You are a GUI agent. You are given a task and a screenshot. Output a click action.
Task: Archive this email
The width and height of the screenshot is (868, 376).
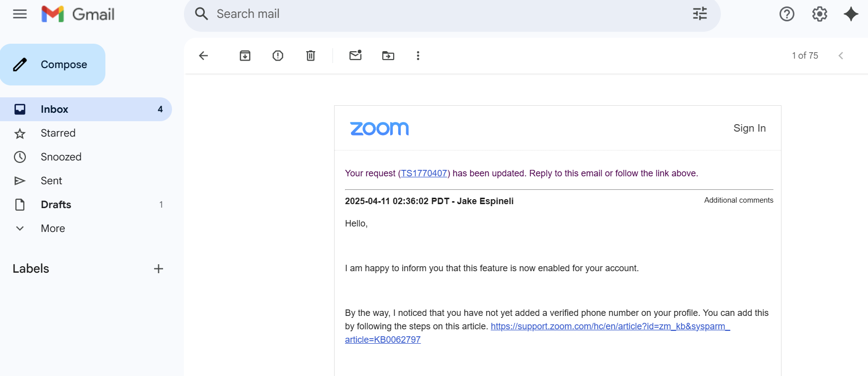(245, 56)
